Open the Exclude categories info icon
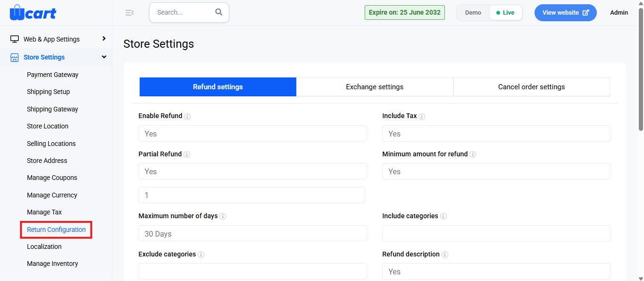 pos(201,255)
